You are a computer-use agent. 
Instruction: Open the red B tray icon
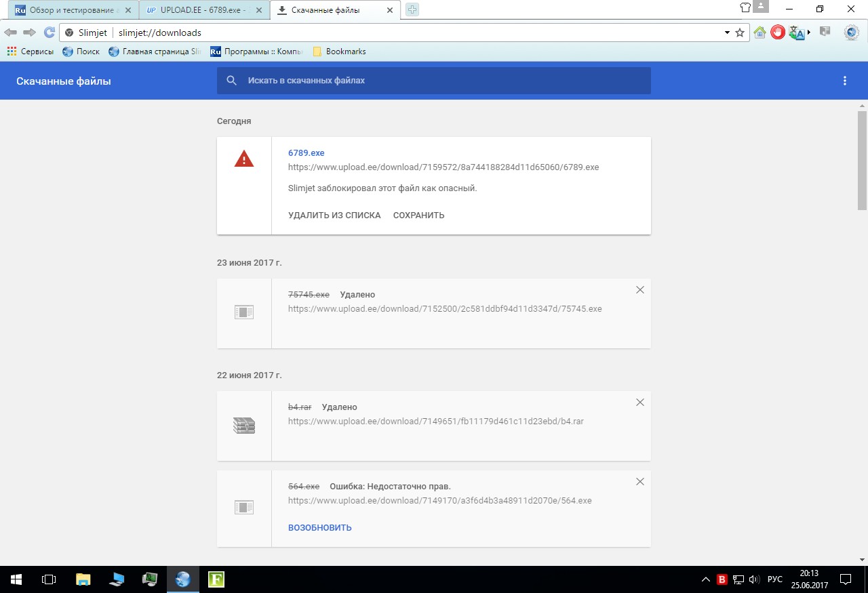pyautogui.click(x=722, y=579)
